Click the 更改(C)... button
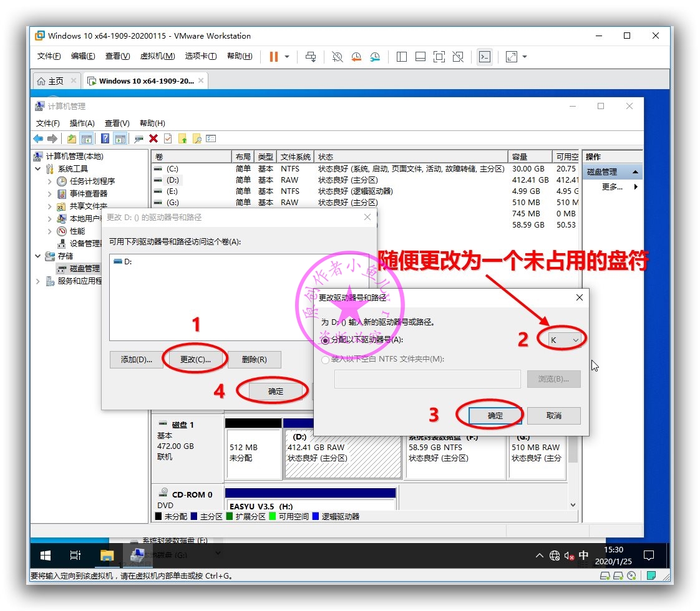 tap(195, 360)
